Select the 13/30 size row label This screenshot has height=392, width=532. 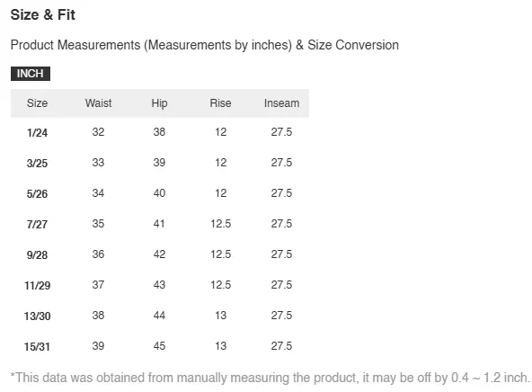coord(38,316)
